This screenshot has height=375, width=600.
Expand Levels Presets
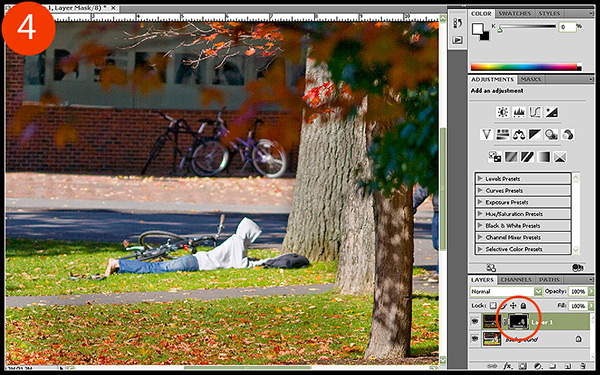point(479,179)
